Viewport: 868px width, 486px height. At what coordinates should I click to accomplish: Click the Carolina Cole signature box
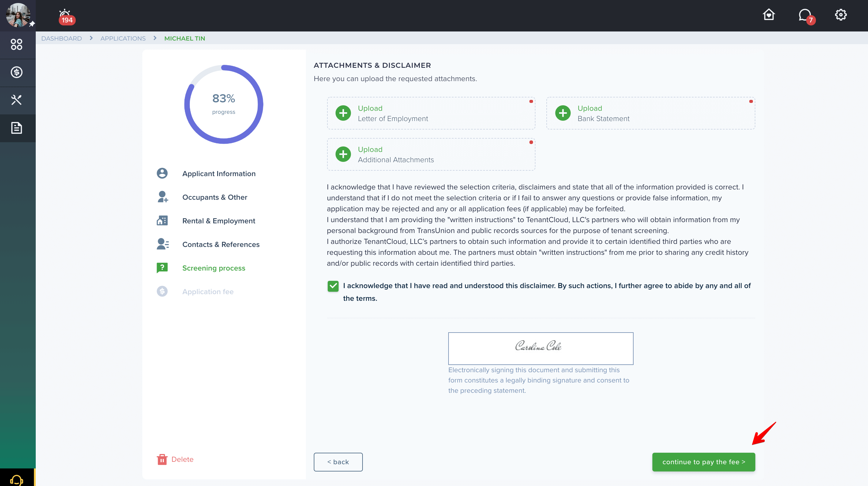coord(541,349)
